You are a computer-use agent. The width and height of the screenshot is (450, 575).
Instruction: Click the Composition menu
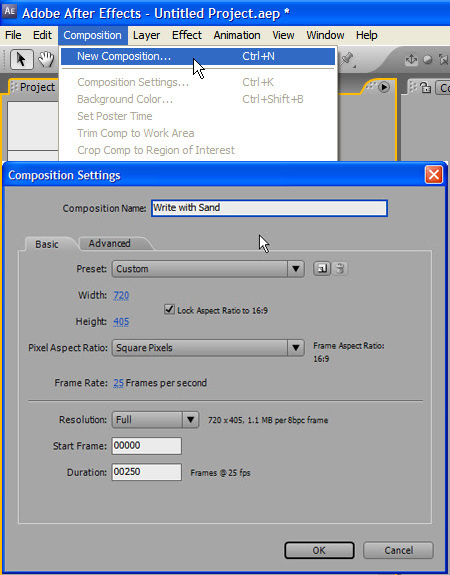coord(92,35)
